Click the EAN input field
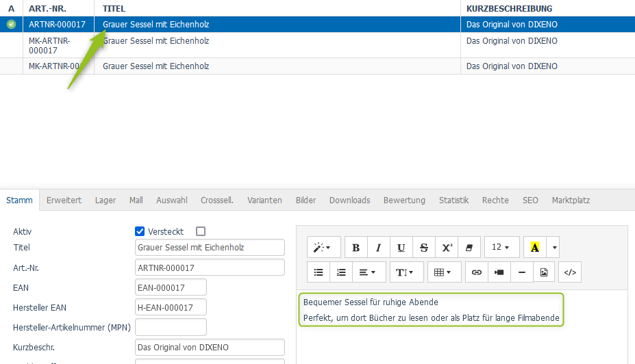Image resolution: width=635 pixels, height=364 pixels. point(171,287)
